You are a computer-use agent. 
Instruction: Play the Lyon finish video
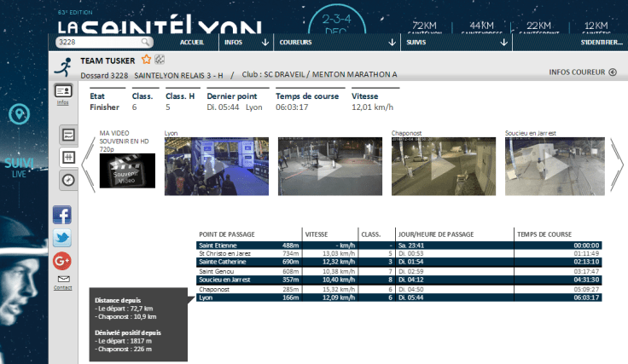(217, 166)
